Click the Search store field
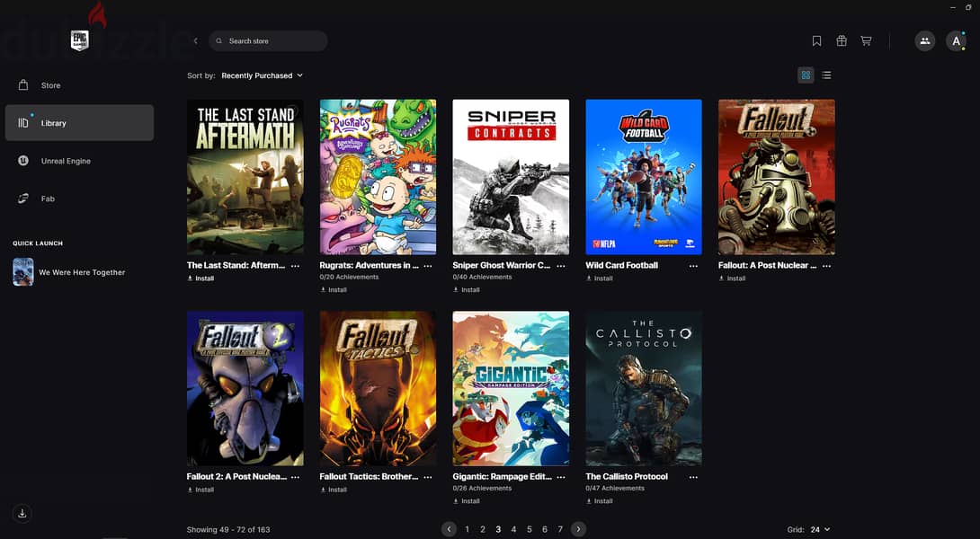980x539 pixels. (x=268, y=40)
